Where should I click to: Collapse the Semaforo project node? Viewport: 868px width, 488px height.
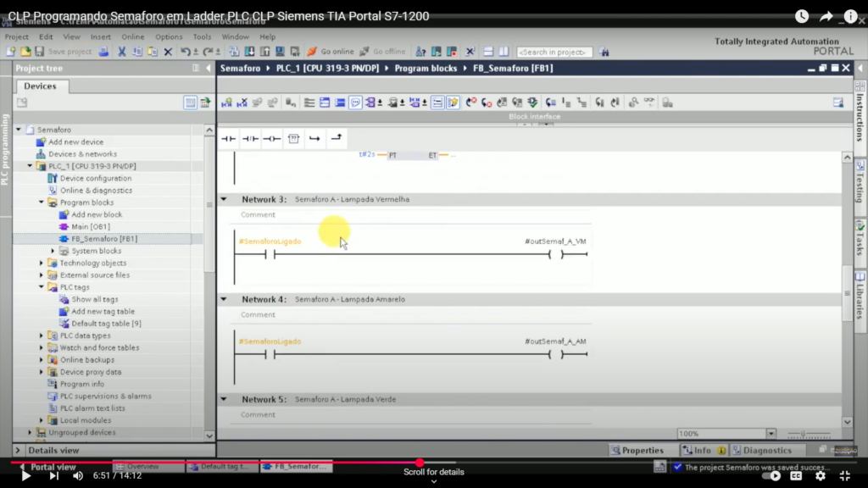coord(19,130)
